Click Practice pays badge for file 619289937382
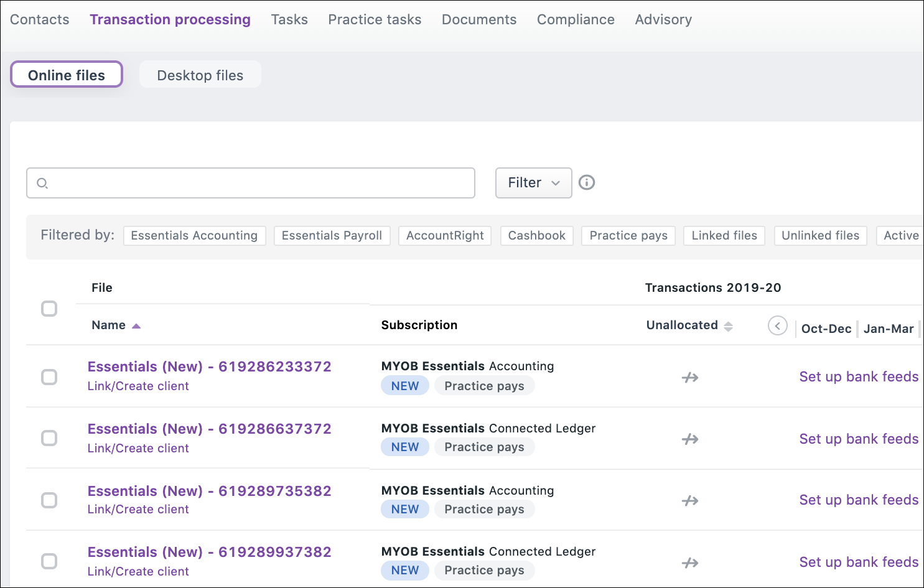 coord(485,570)
